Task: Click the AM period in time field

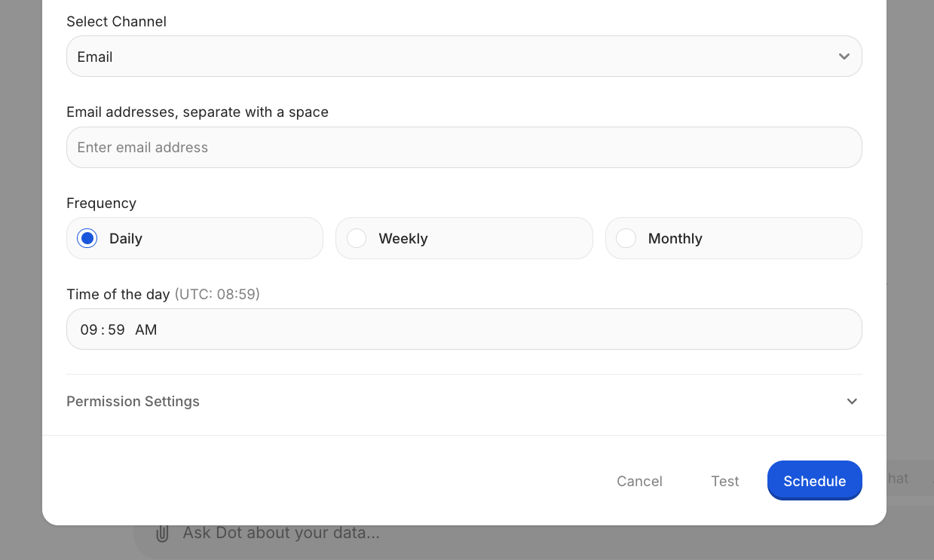Action: [x=145, y=329]
